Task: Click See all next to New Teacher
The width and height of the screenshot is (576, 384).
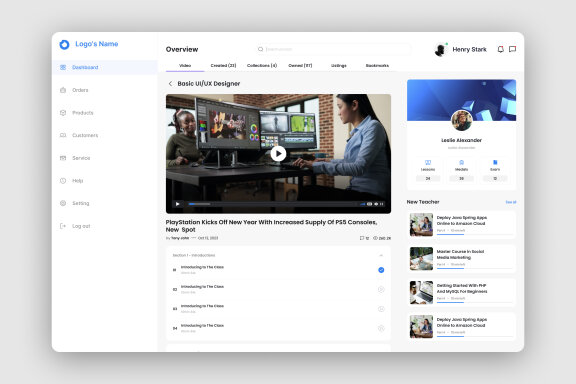Action: (511, 202)
